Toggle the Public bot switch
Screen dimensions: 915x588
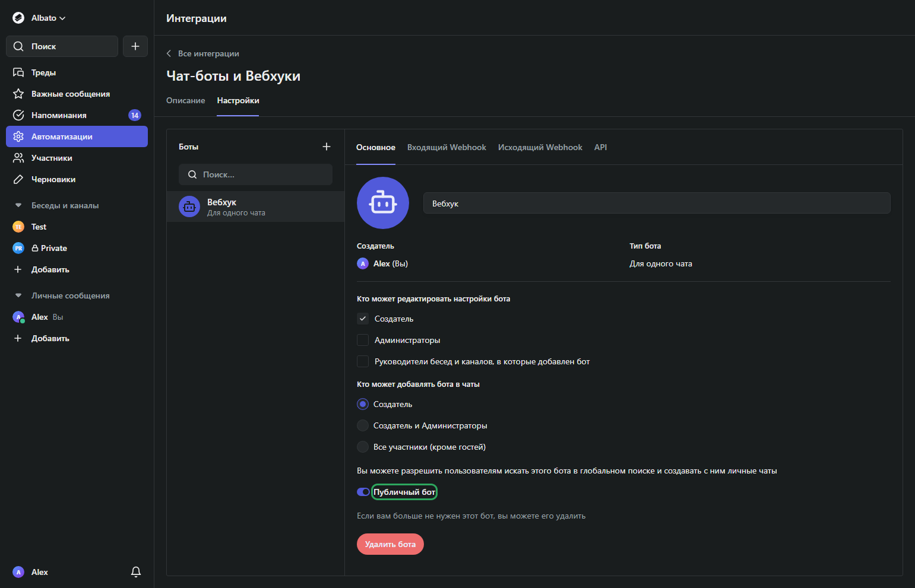click(363, 492)
